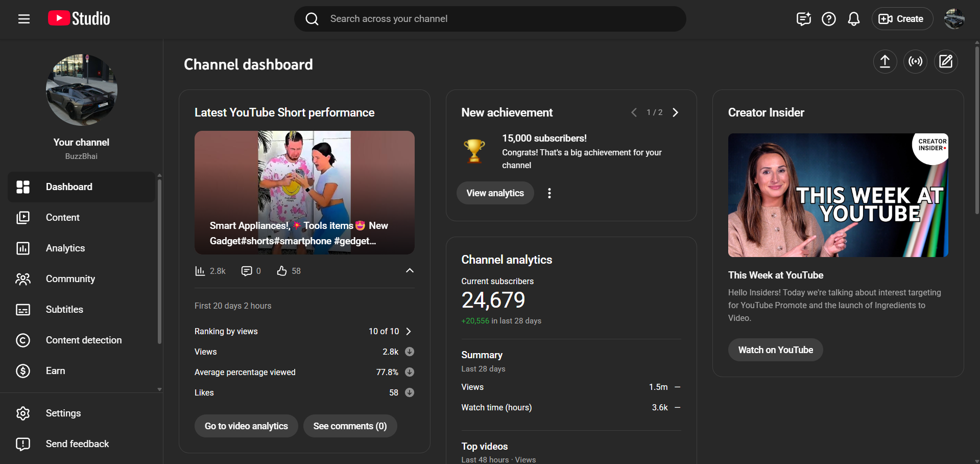Open the notifications bell
The image size is (980, 464).
pos(853,19)
